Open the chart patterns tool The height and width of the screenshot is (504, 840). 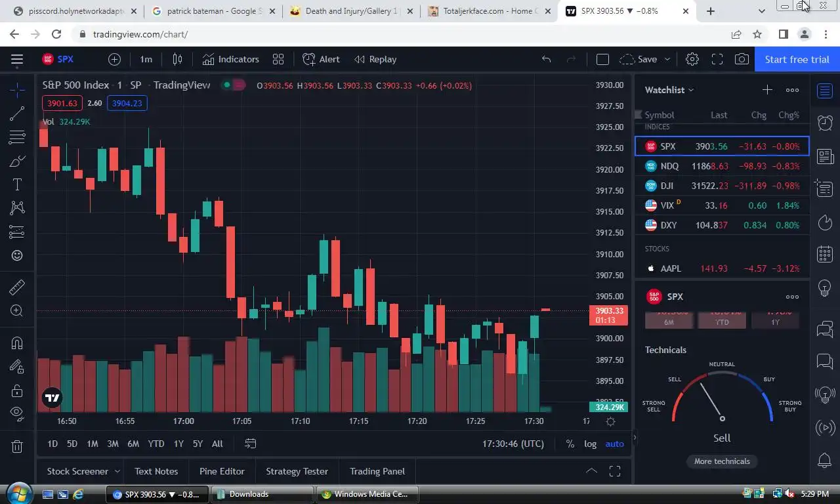(17, 208)
